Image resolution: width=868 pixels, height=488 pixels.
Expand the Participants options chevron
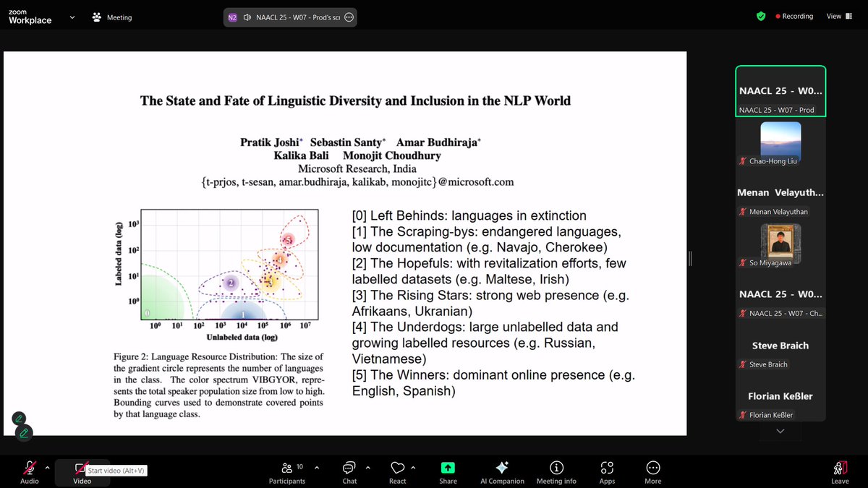point(318,467)
